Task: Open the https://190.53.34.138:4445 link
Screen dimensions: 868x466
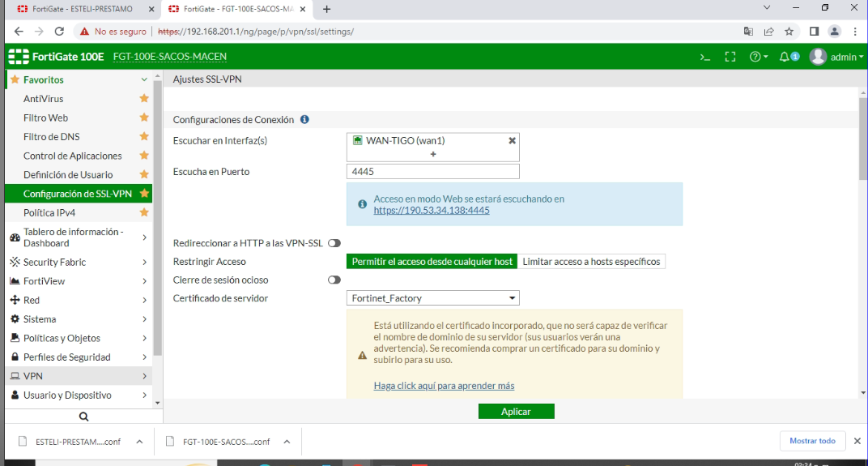Action: 432,210
